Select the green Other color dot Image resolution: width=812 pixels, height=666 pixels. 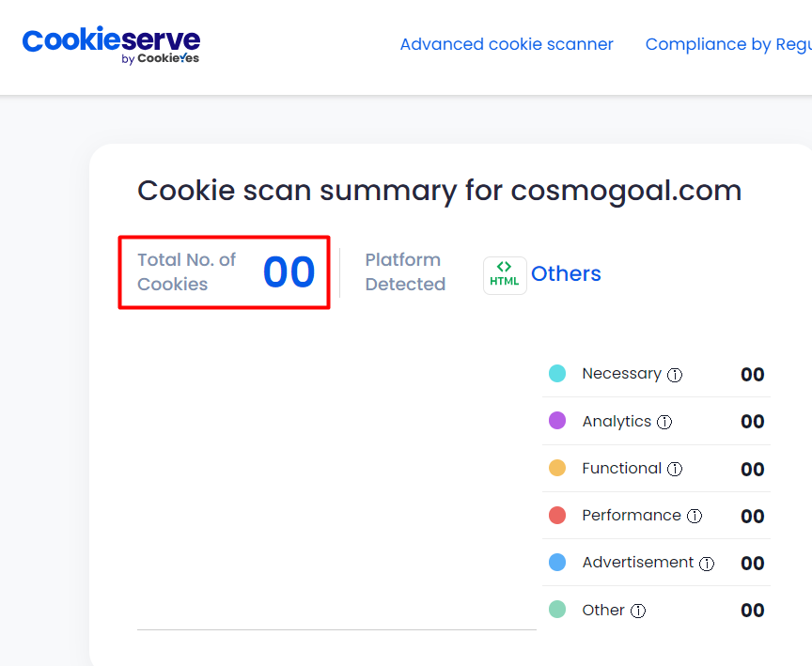coord(557,609)
